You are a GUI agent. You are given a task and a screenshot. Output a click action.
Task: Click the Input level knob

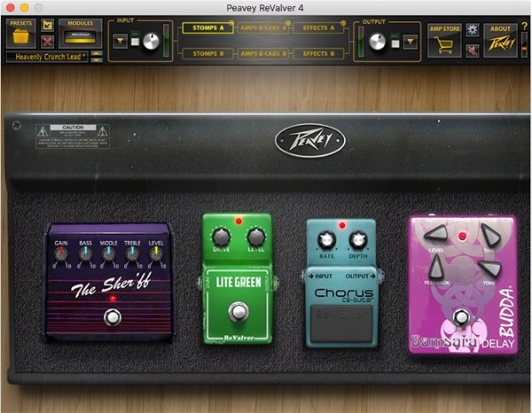[151, 41]
